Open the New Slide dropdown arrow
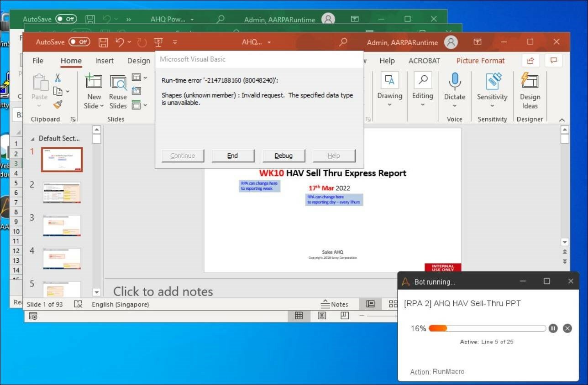This screenshot has height=385, width=588. click(x=101, y=106)
